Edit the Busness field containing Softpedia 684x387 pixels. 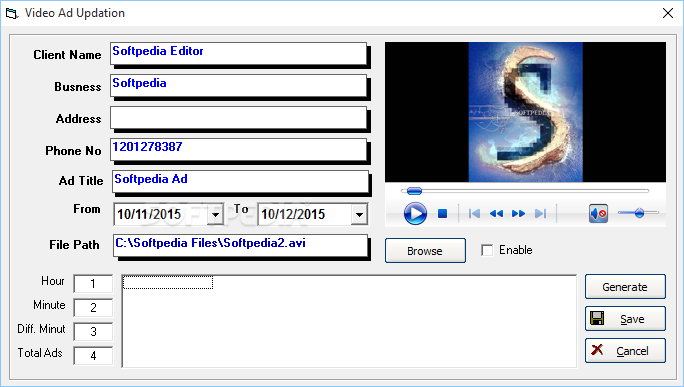point(238,86)
